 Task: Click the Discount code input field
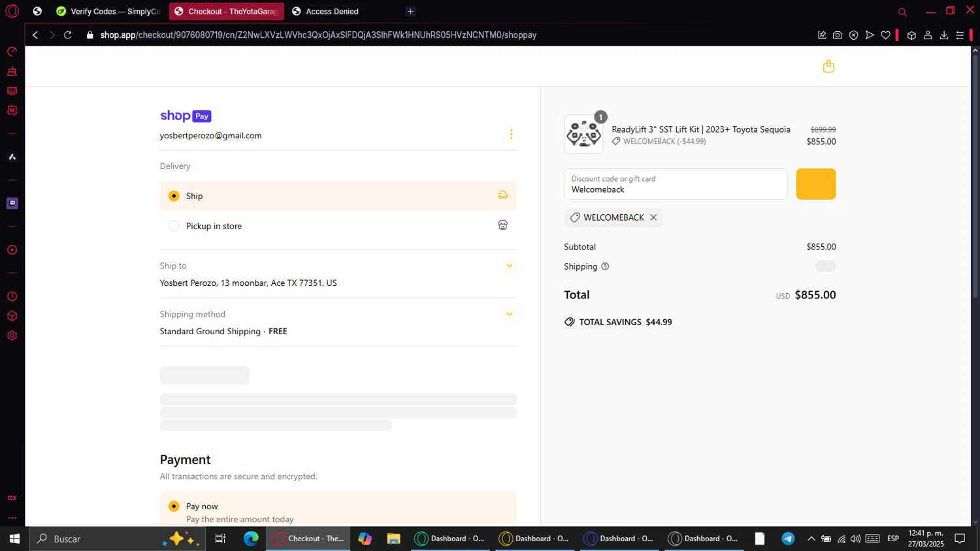(676, 184)
